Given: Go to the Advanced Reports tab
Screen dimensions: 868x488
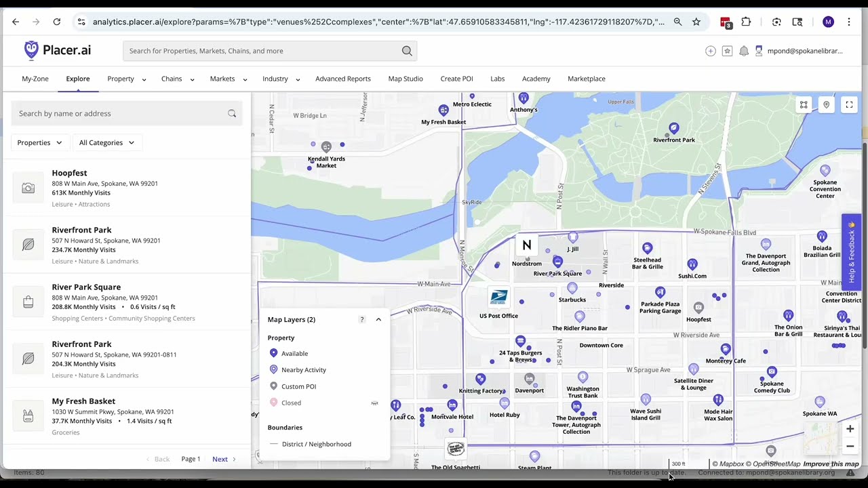Looking at the screenshot, I should click(342, 79).
